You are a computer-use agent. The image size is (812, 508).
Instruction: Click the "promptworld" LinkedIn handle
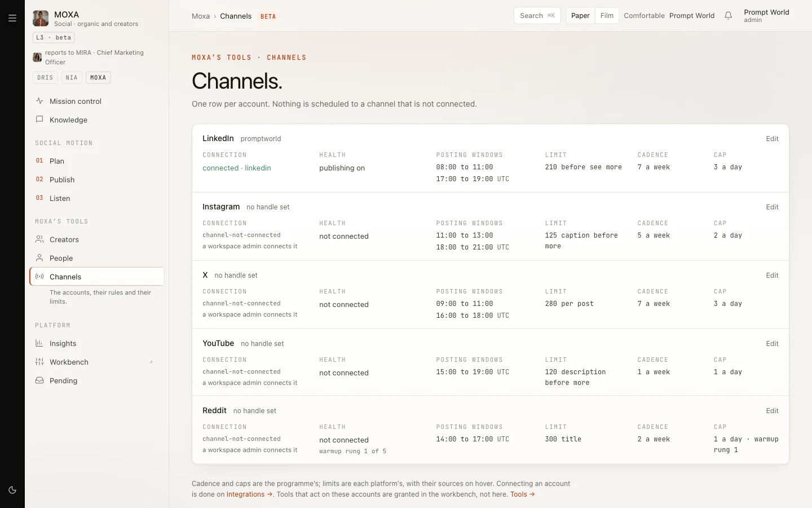coord(261,139)
